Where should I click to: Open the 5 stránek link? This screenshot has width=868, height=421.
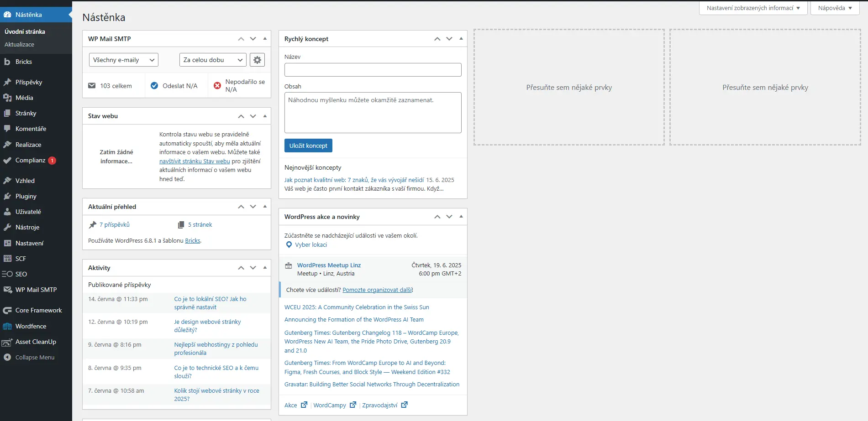click(200, 224)
